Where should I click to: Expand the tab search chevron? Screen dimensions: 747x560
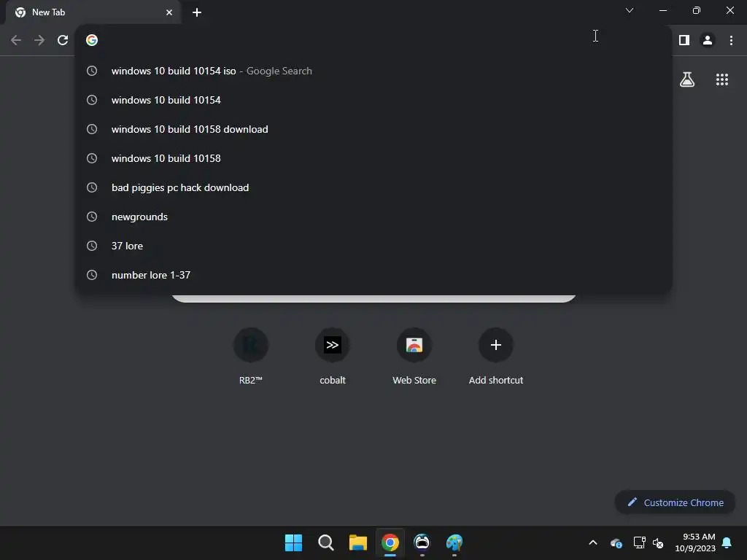(630, 10)
